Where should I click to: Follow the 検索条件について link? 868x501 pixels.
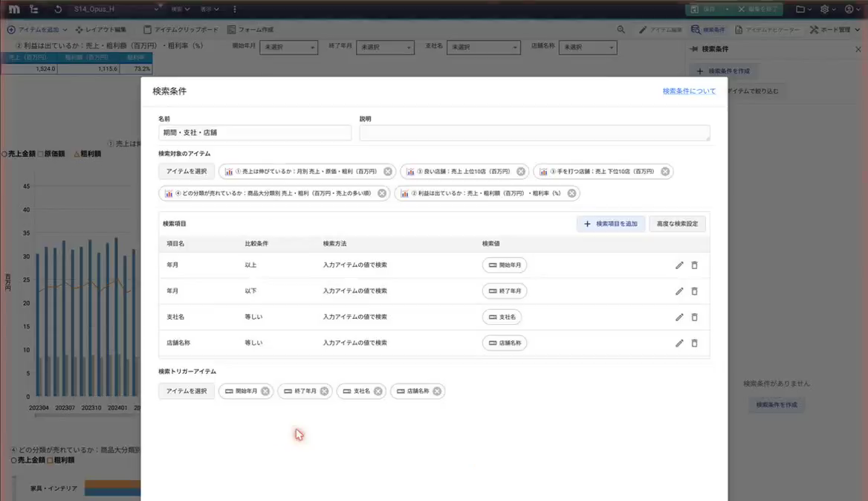click(x=689, y=91)
